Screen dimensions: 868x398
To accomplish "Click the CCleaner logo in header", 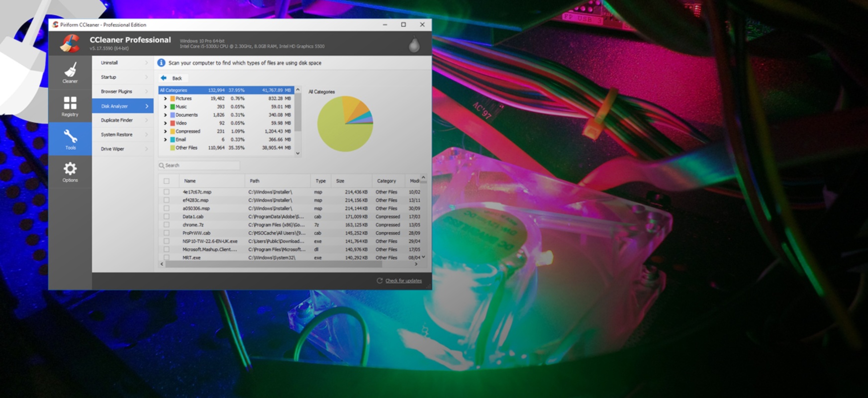I will pyautogui.click(x=70, y=43).
